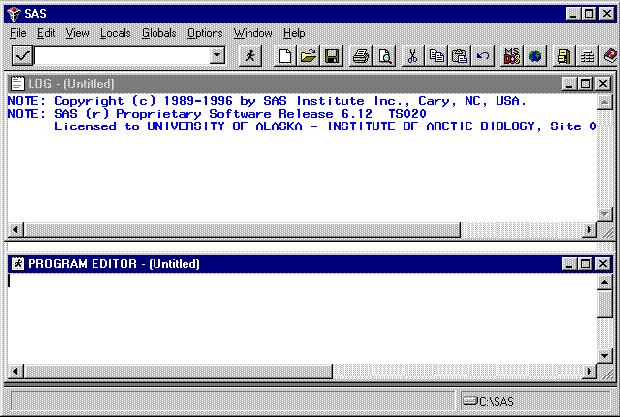Image resolution: width=620 pixels, height=417 pixels.
Task: Maximize the Program Editor window
Action: click(586, 264)
